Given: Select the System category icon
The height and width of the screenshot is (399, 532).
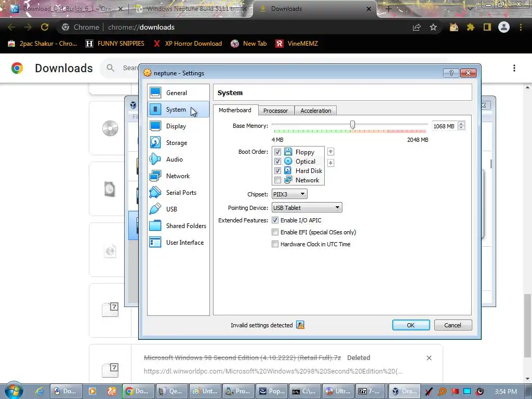Looking at the screenshot, I should [x=155, y=109].
